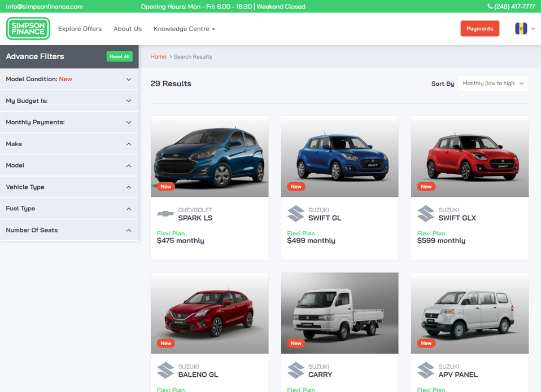Open the red Suzuki Baleno GL photo
The width and height of the screenshot is (541, 392).
point(210,313)
